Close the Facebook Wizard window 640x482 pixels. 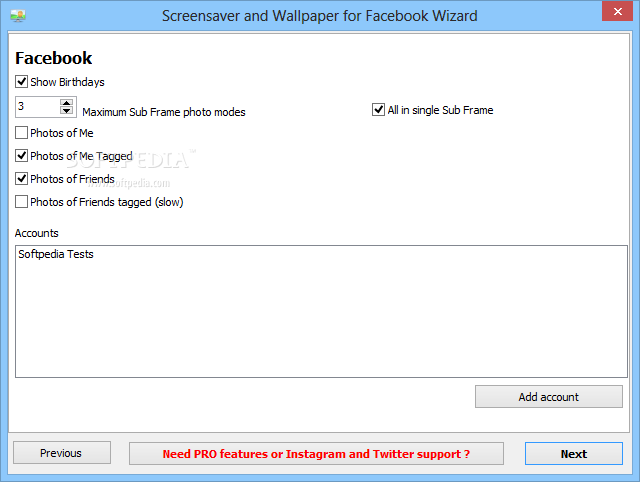(618, 11)
